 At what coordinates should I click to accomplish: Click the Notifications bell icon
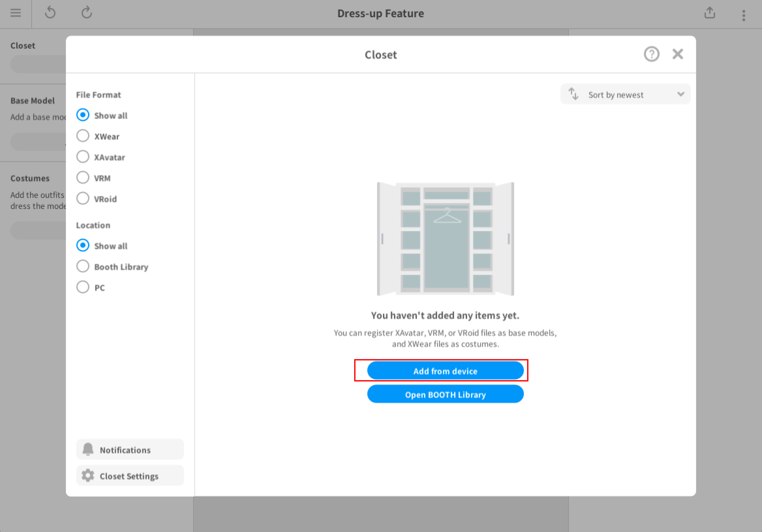pyautogui.click(x=88, y=449)
